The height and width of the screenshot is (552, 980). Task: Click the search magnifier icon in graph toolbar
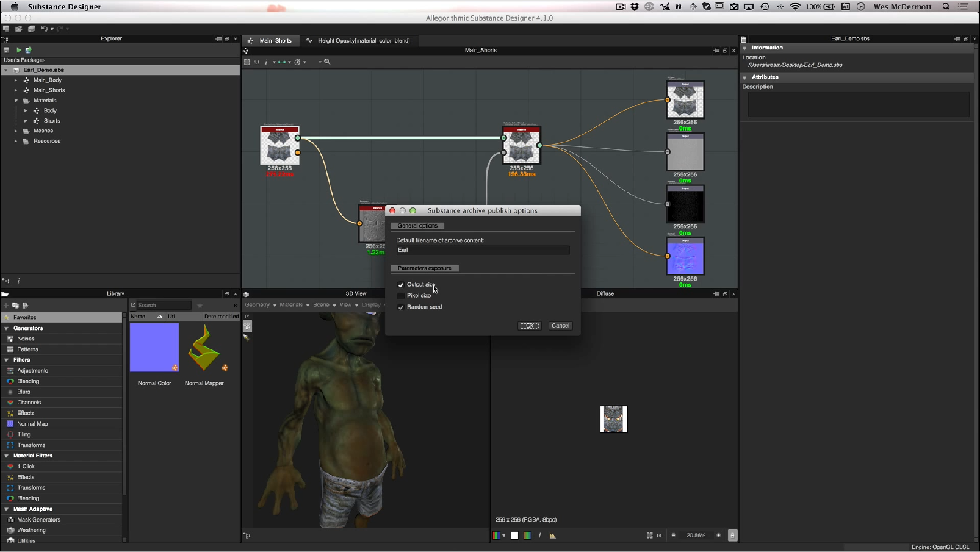pyautogui.click(x=327, y=62)
